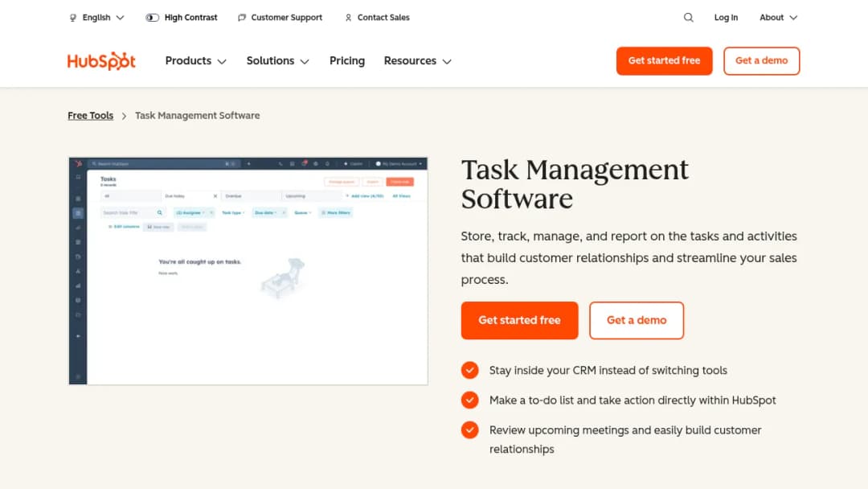Open Contact Sales link
The width and height of the screenshot is (868, 489).
(x=383, y=18)
